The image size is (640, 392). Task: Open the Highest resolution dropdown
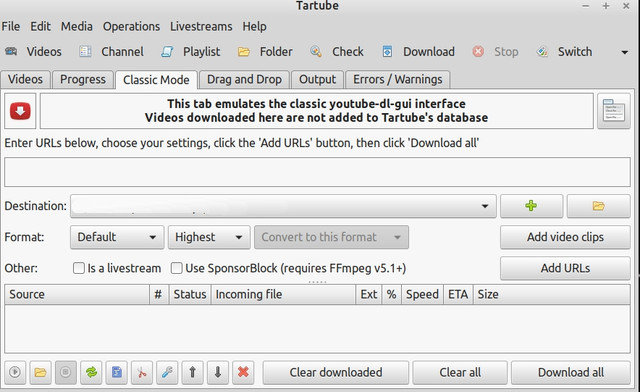209,237
